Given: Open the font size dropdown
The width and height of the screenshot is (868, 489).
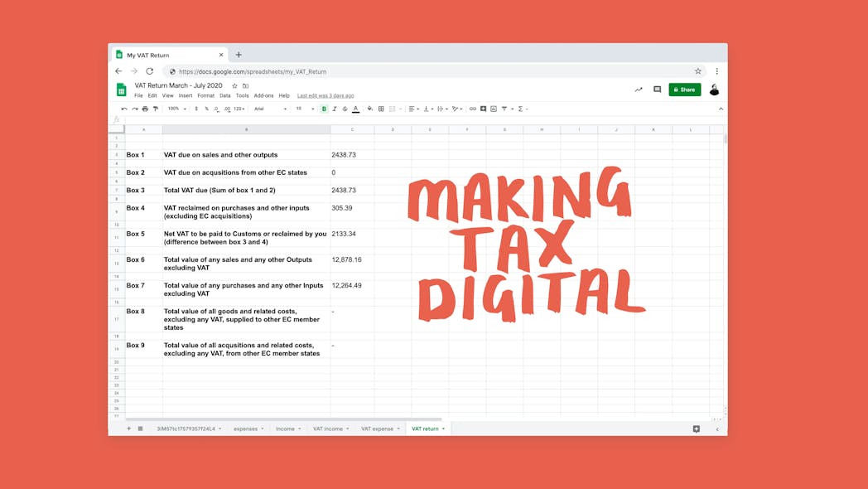Looking at the screenshot, I should click(x=305, y=109).
